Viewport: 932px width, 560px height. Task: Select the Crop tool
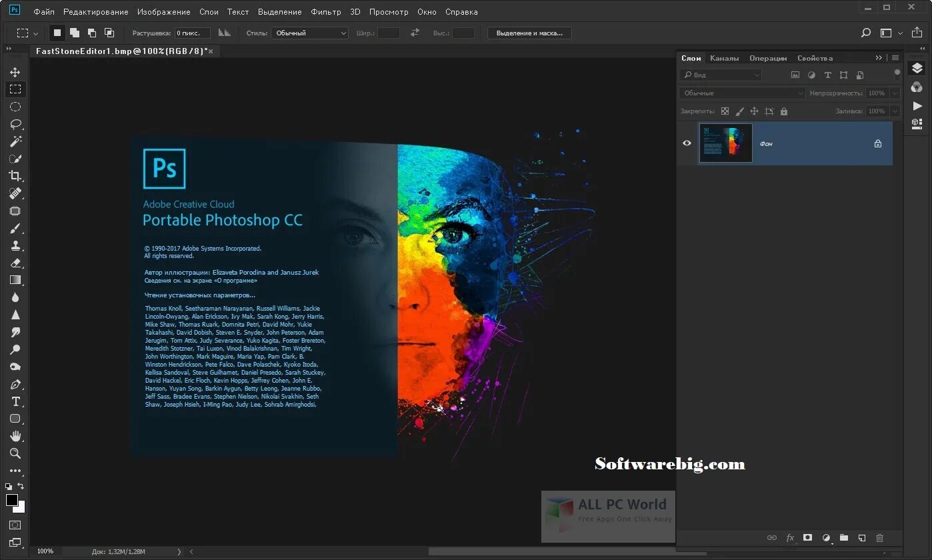(x=15, y=176)
